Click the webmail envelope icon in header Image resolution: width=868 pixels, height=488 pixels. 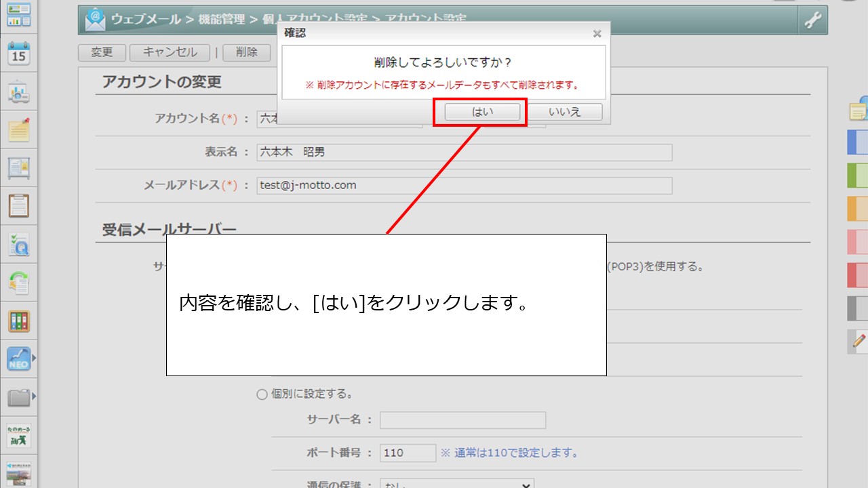tap(95, 20)
